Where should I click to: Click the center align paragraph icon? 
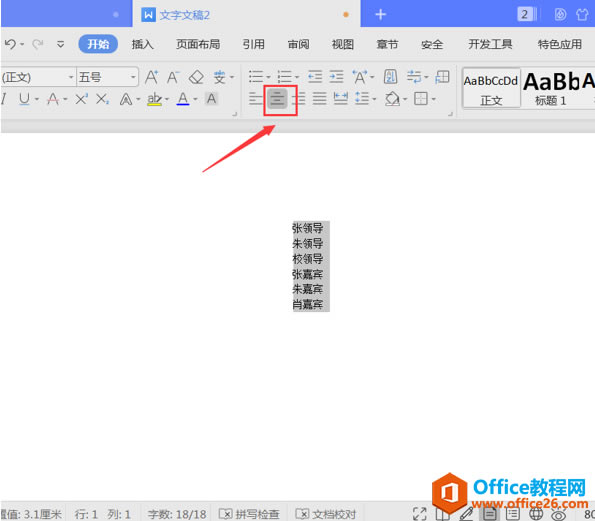(277, 99)
